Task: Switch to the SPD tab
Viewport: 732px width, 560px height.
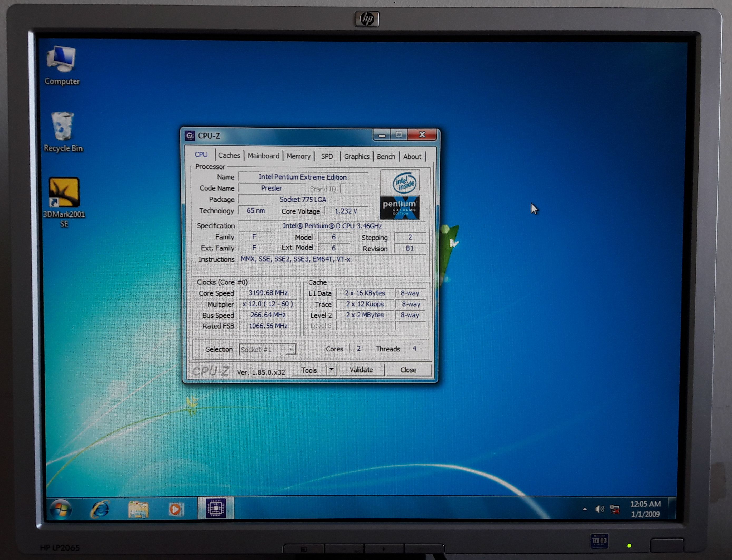Action: click(x=327, y=157)
